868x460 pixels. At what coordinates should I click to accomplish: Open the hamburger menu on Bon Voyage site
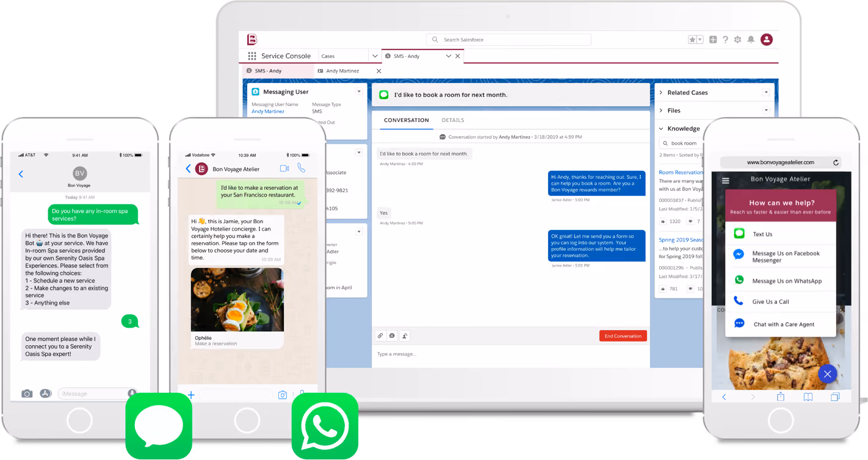pyautogui.click(x=725, y=181)
